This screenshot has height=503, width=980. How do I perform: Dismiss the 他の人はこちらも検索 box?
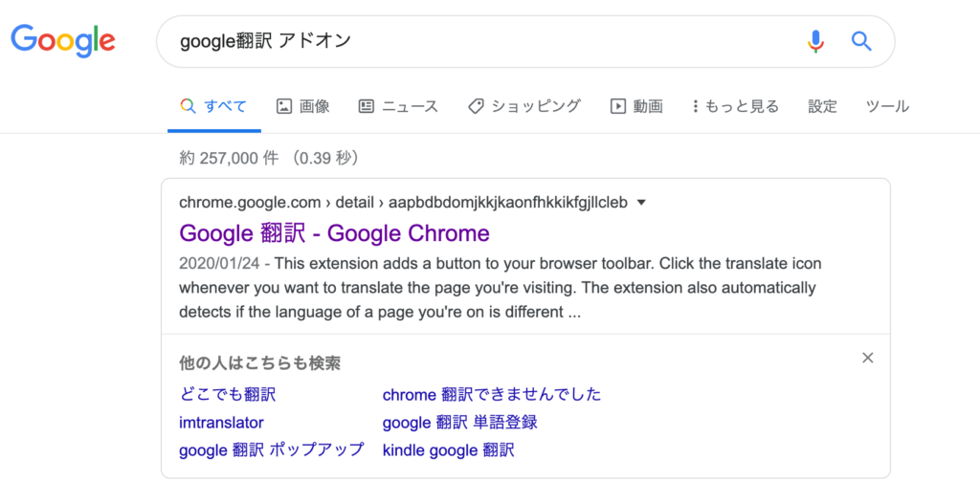867,358
